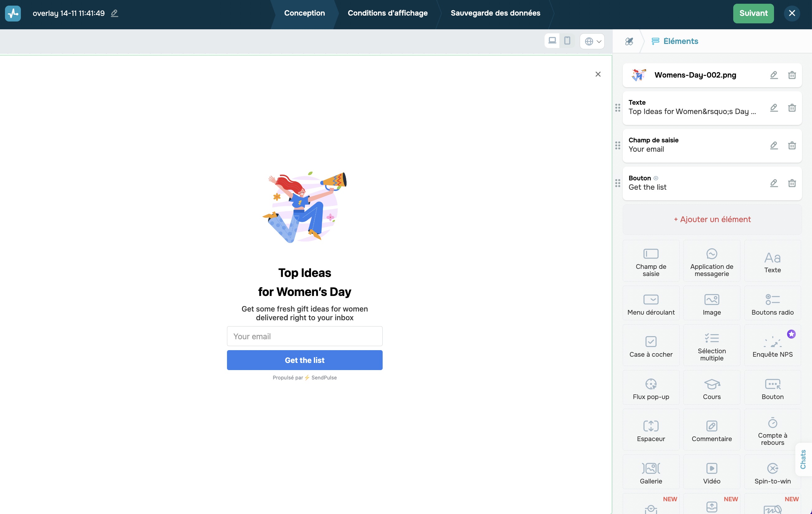812x514 pixels.
Task: Switch to the 'Conditions d'affichage' step
Action: point(387,13)
